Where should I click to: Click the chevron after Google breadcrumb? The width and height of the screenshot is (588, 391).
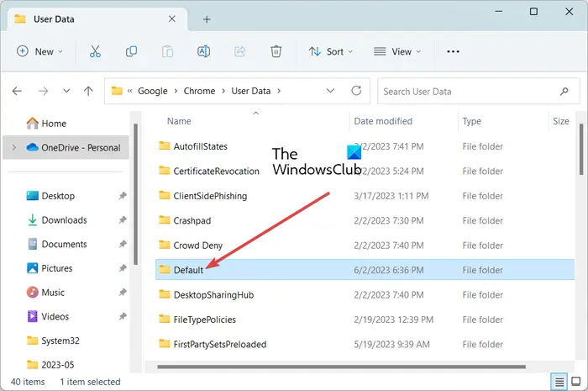click(x=176, y=91)
